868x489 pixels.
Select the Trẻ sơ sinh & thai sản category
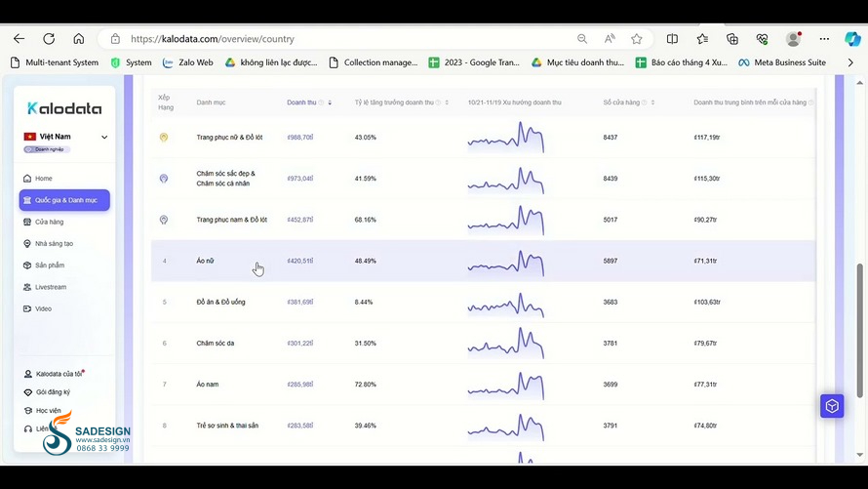(227, 426)
